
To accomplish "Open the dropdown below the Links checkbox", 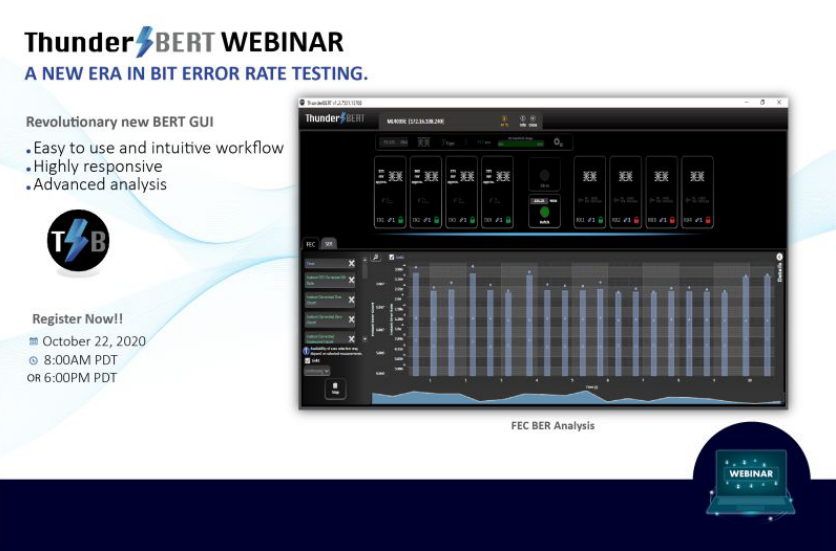I will pos(317,370).
